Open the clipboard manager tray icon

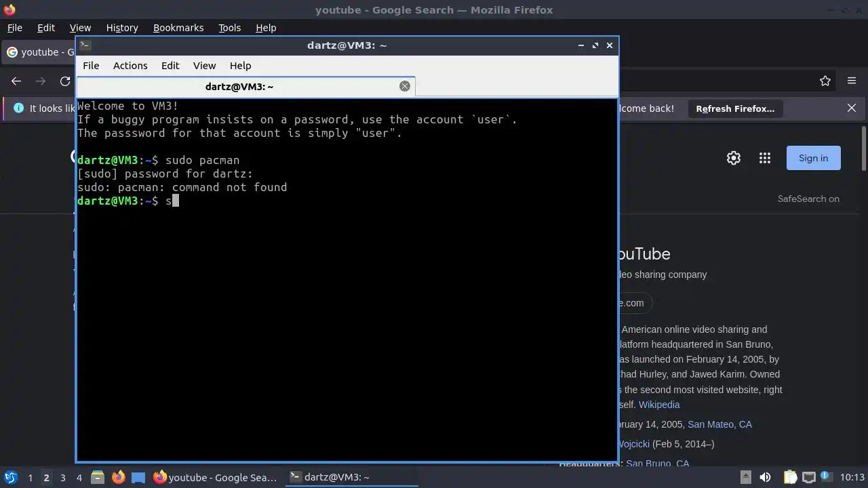[790, 477]
